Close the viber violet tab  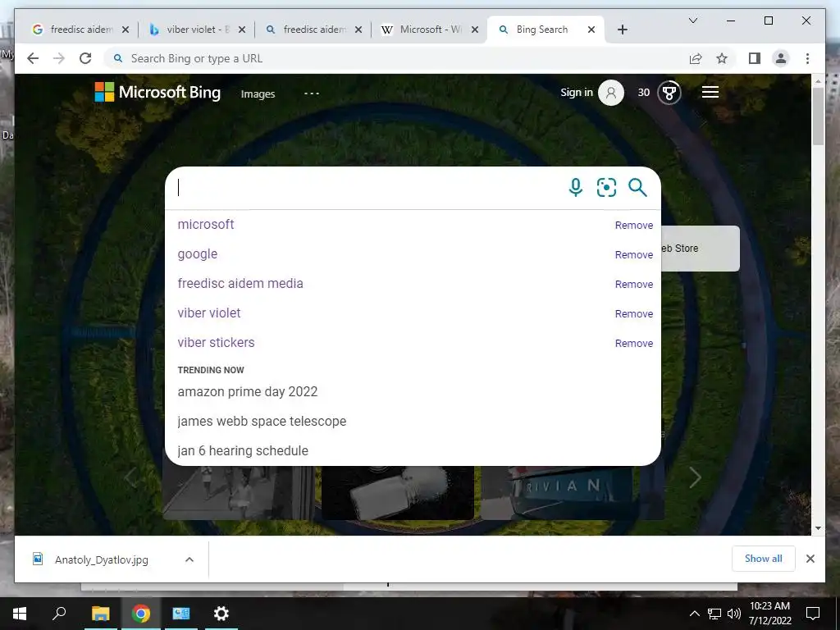coord(242,30)
